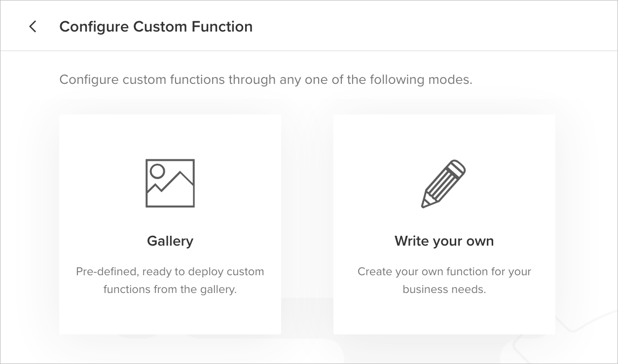Click the Gallery picture icon
This screenshot has height=364, width=618.
coord(170,183)
